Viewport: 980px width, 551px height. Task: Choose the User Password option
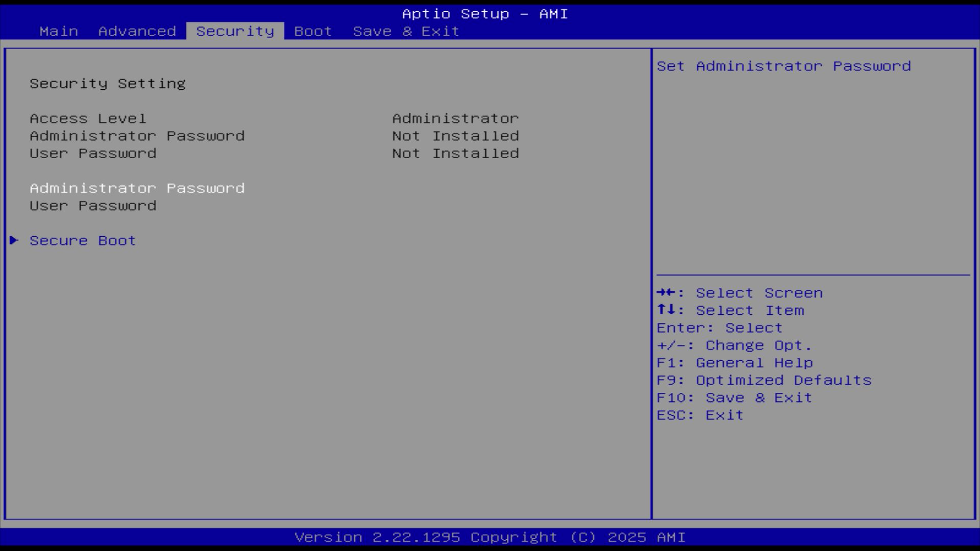93,206
